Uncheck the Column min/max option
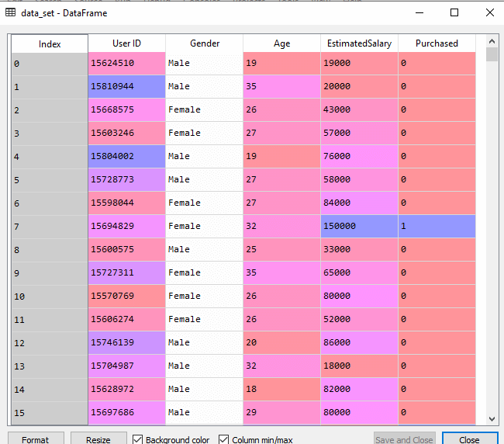Screen dimensions: 504x444 223,439
